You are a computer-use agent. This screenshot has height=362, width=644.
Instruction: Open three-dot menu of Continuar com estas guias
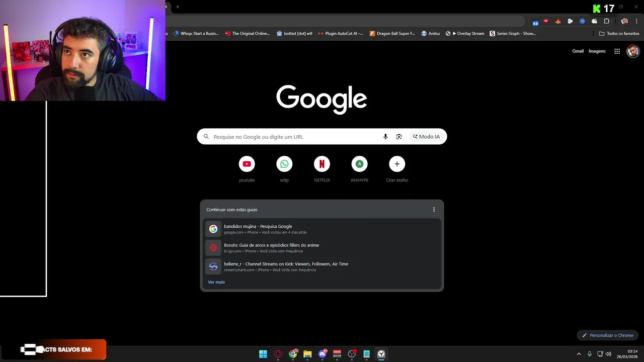434,210
